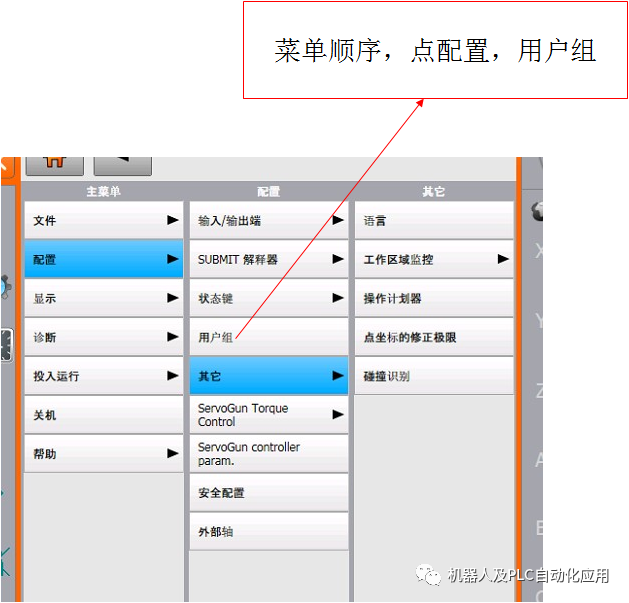This screenshot has height=603, width=629.
Task: Click the 3D mouse icon on right edge
Action: [x=537, y=211]
